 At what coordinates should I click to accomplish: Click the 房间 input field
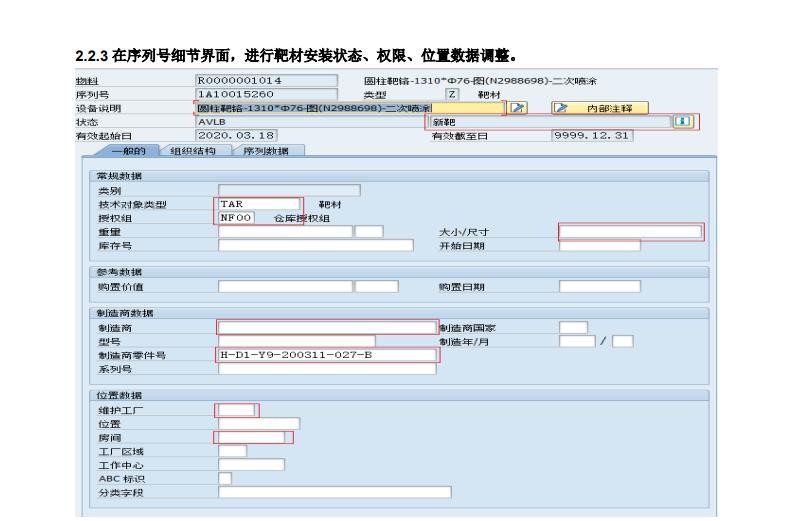click(x=253, y=437)
